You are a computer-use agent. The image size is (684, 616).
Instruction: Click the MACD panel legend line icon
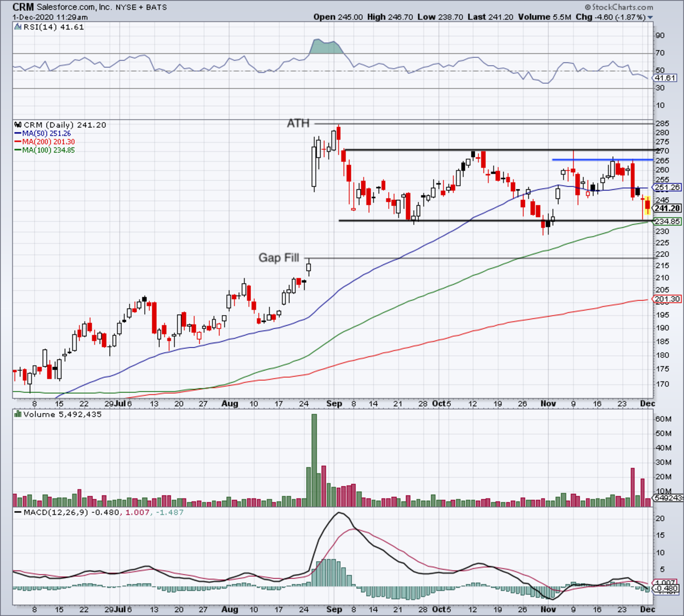point(17,512)
